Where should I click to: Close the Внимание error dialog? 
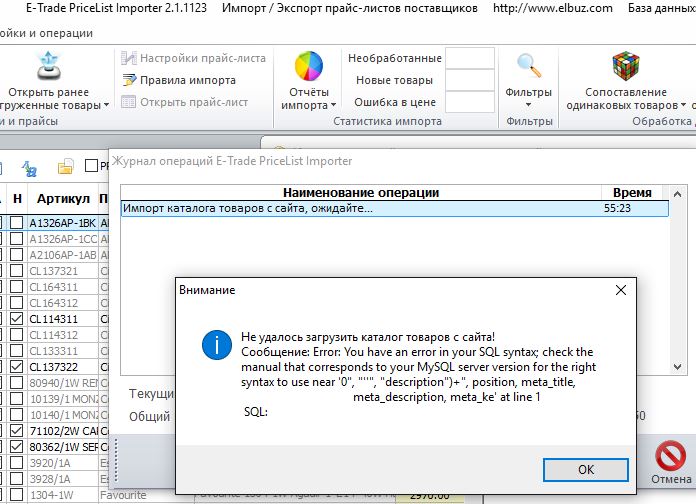tap(621, 290)
